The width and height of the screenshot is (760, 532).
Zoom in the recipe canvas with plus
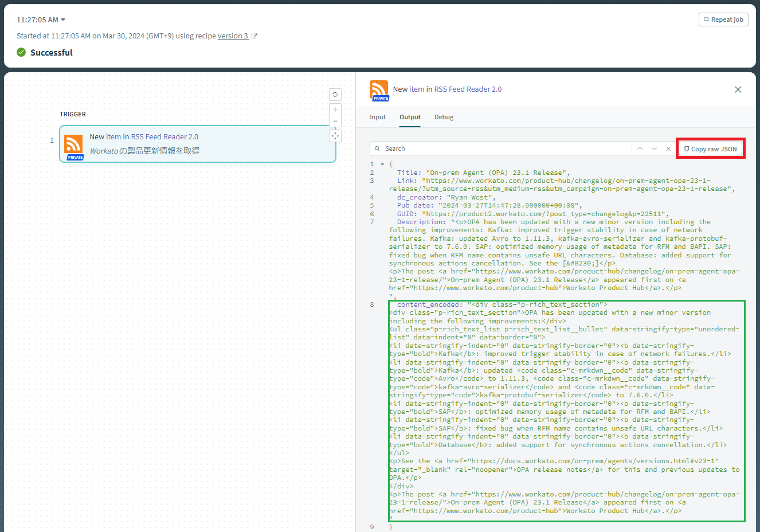335,109
